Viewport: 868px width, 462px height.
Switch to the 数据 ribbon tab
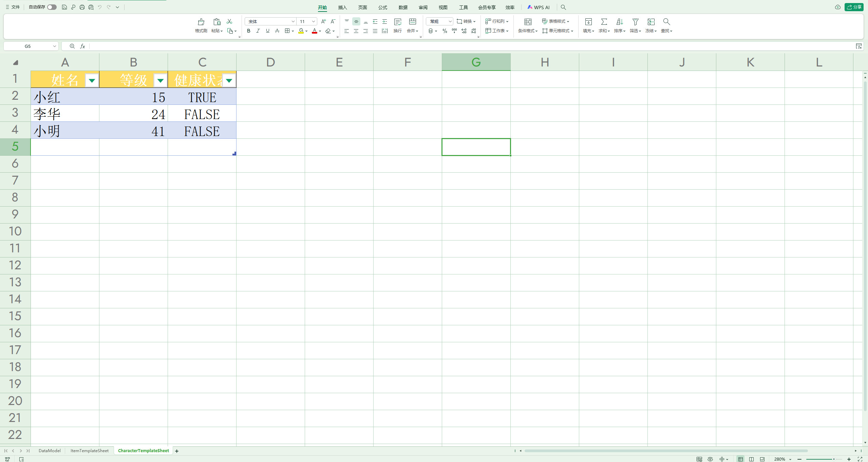[x=402, y=7]
